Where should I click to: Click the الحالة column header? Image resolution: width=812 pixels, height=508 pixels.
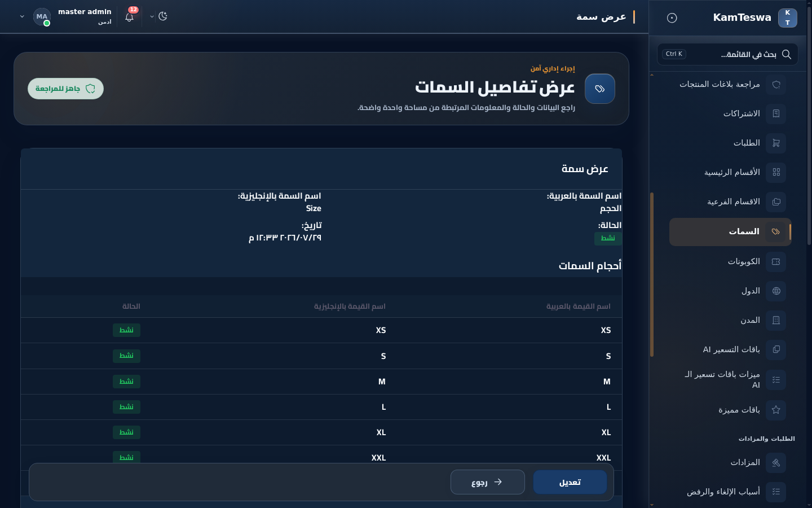pos(131,306)
